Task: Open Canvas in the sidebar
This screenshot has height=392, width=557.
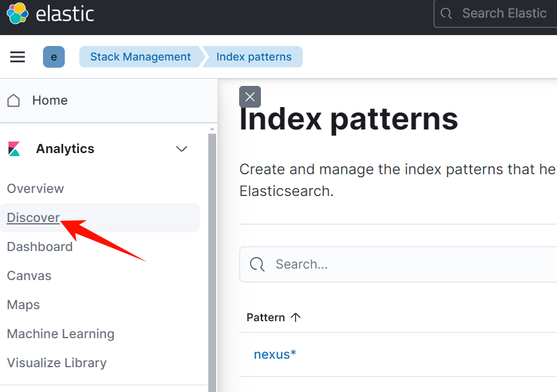Action: (x=29, y=276)
